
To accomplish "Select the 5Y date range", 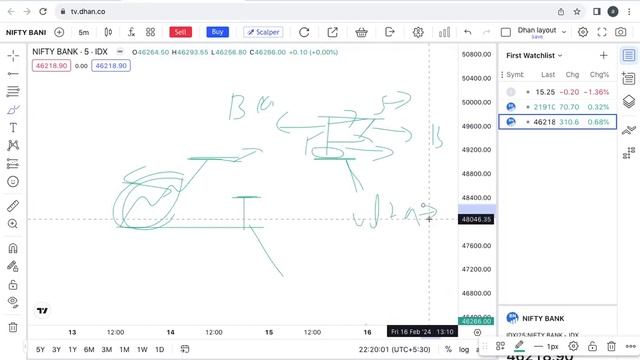I will 40,349.
